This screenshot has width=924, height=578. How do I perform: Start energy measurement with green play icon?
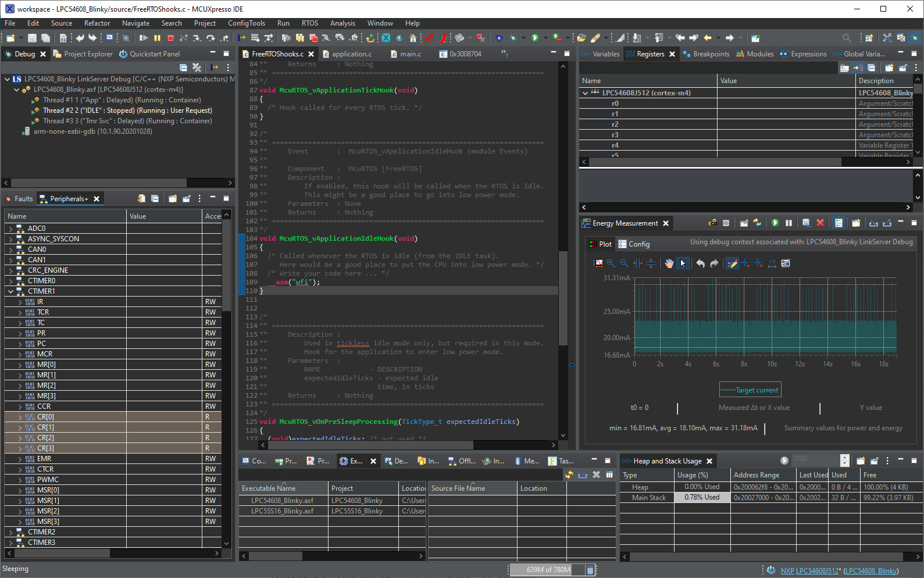coord(775,223)
